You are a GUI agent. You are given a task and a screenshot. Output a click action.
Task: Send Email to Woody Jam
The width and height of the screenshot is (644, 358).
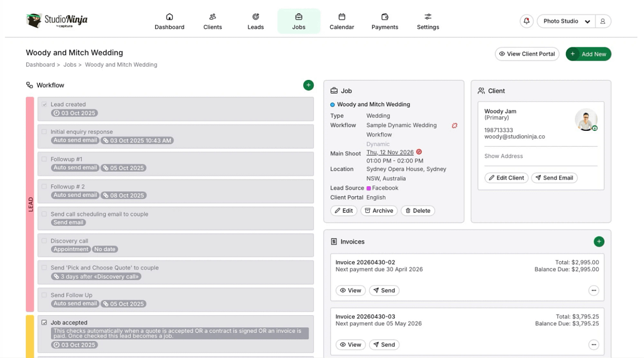pos(555,178)
